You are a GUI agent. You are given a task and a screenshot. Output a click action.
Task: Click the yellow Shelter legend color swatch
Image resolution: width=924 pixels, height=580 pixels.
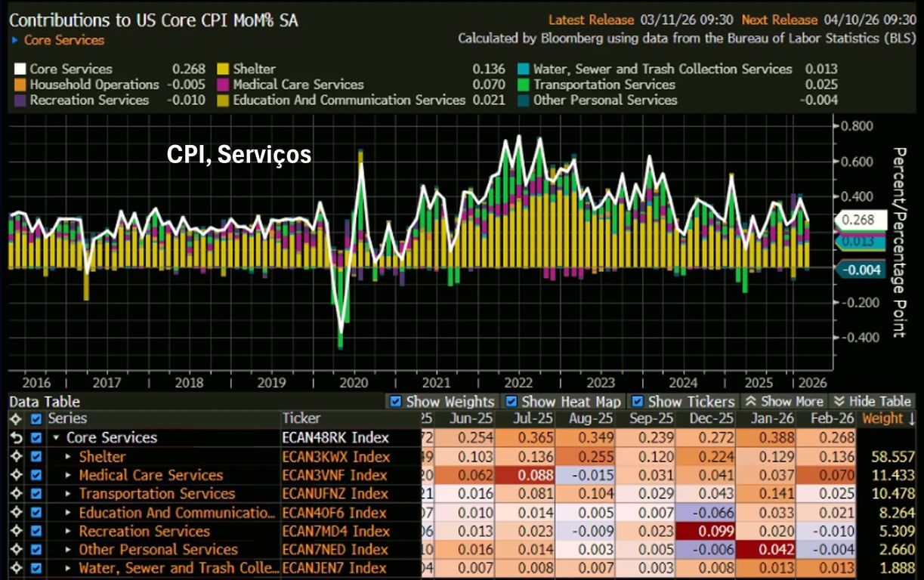223,69
